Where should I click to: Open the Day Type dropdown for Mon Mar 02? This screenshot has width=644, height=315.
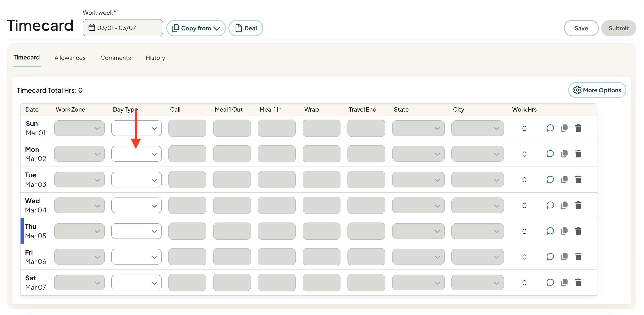click(137, 154)
